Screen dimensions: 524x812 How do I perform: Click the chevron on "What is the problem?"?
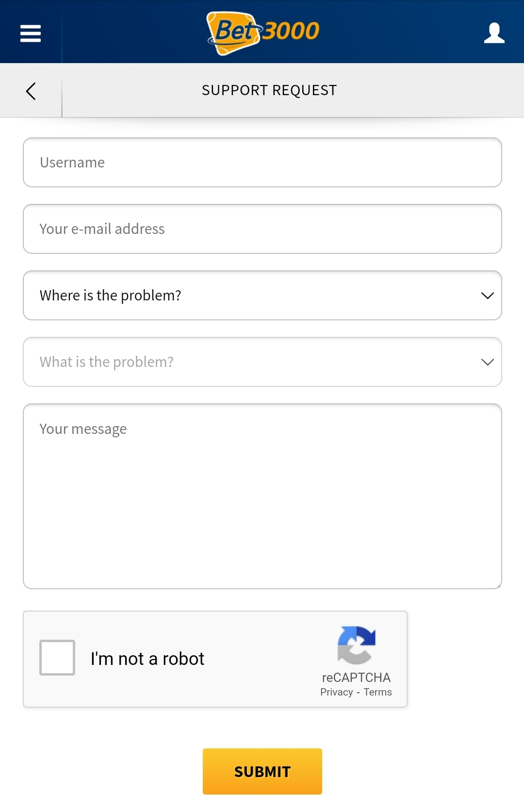click(487, 362)
